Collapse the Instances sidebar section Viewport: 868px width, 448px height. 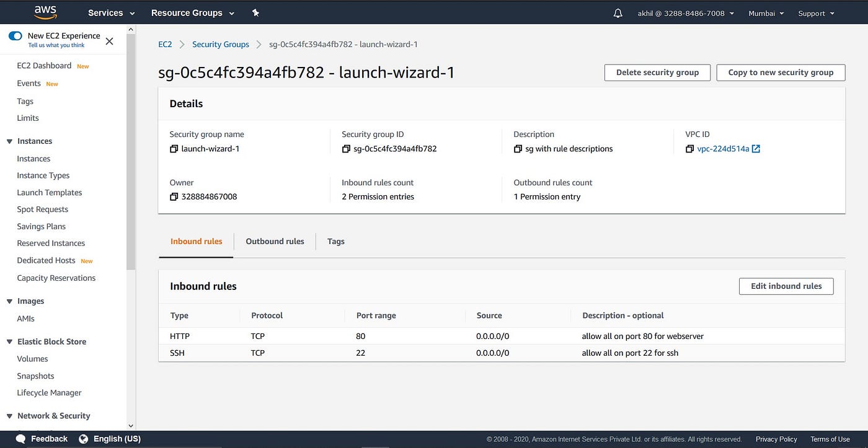[9, 141]
